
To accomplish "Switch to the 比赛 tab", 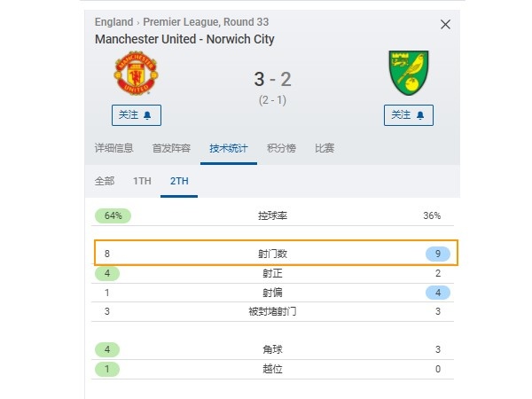I will tap(325, 148).
